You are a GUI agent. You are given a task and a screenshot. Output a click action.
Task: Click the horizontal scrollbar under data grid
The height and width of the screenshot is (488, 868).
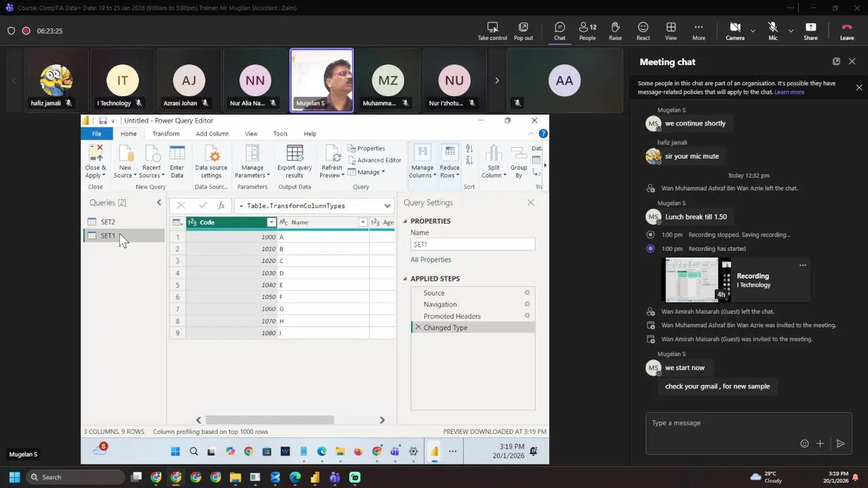tap(269, 420)
